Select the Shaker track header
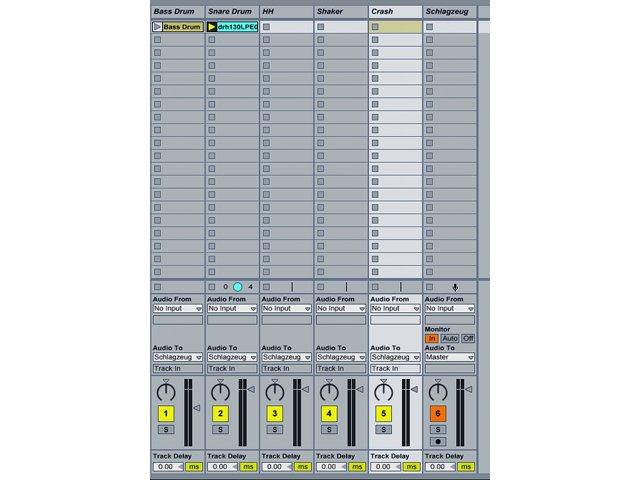The width and height of the screenshot is (640, 480). pyautogui.click(x=341, y=12)
